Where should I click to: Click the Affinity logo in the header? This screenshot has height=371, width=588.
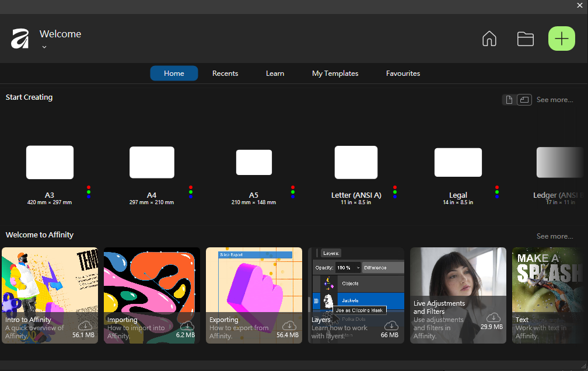(20, 39)
